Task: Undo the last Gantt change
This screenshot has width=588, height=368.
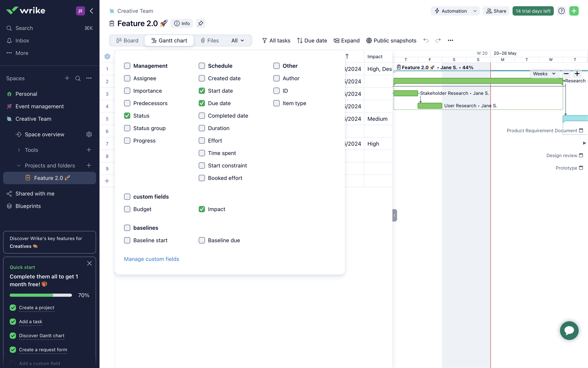Action: [x=426, y=40]
